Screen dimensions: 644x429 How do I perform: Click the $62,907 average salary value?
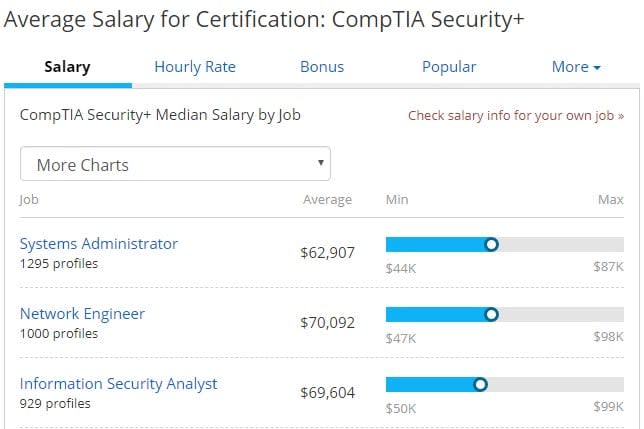click(x=327, y=252)
